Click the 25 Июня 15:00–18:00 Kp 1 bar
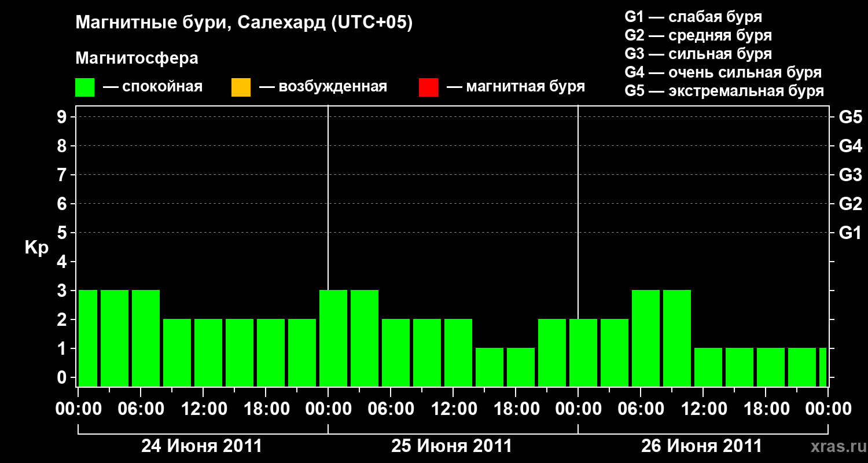 pyautogui.click(x=490, y=367)
